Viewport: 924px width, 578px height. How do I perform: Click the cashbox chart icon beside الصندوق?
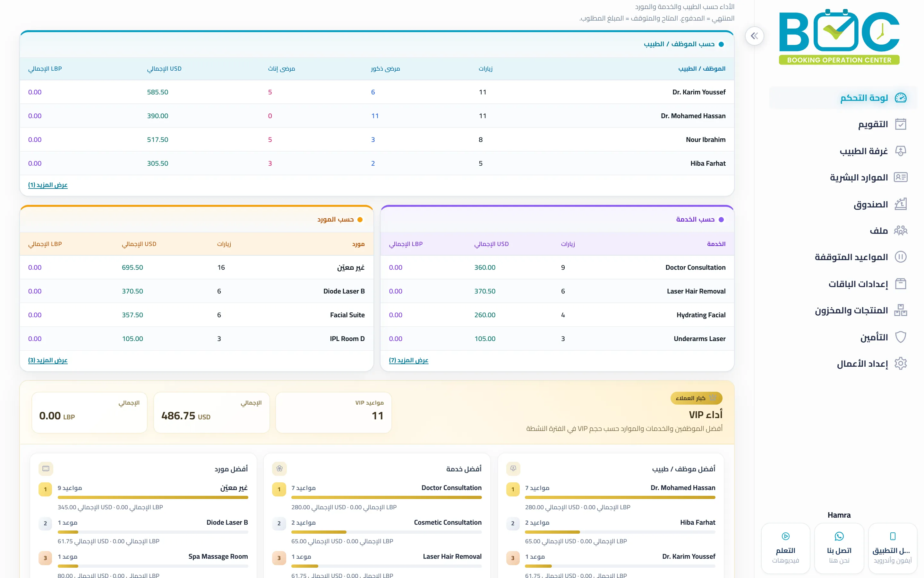900,204
